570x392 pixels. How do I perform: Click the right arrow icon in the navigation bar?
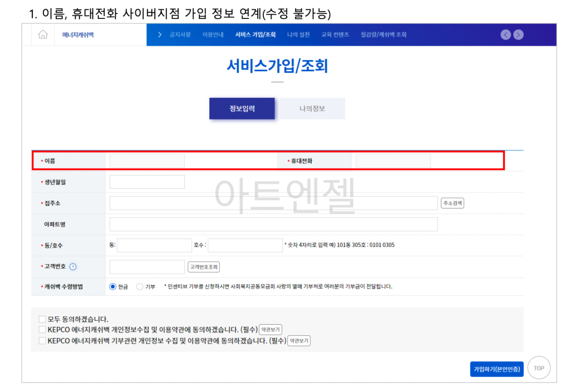[x=518, y=34]
